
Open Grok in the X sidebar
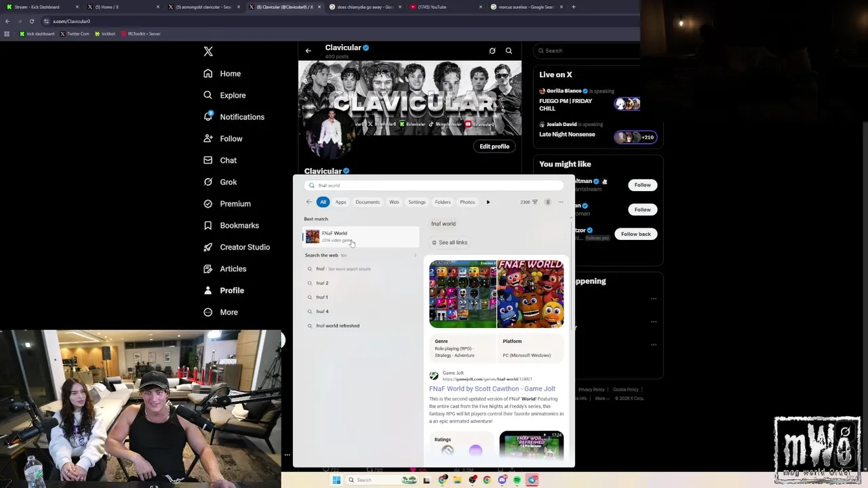tap(220, 182)
